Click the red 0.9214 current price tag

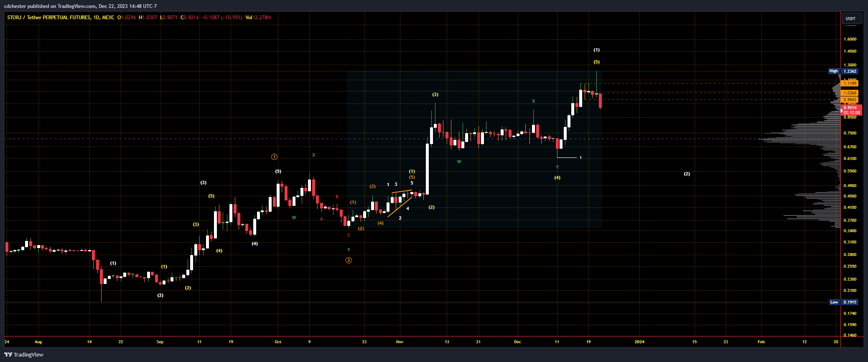(851, 108)
